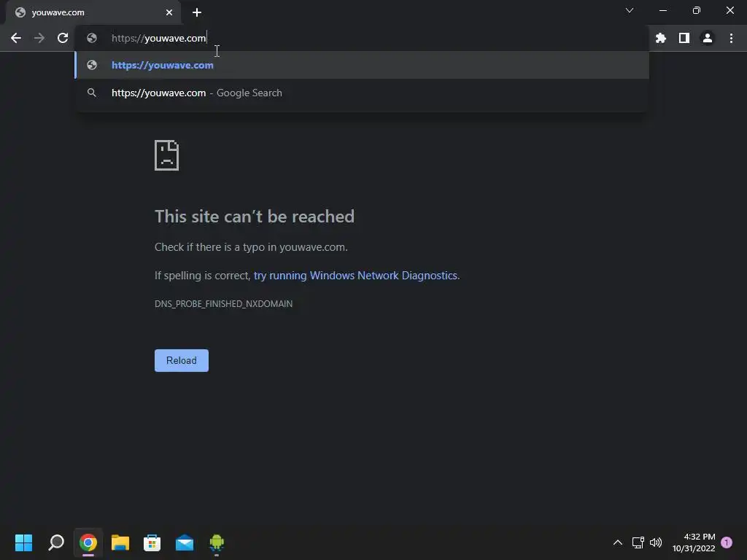Open the Android emulator taskbar icon
The width and height of the screenshot is (747, 560).
pos(217,542)
